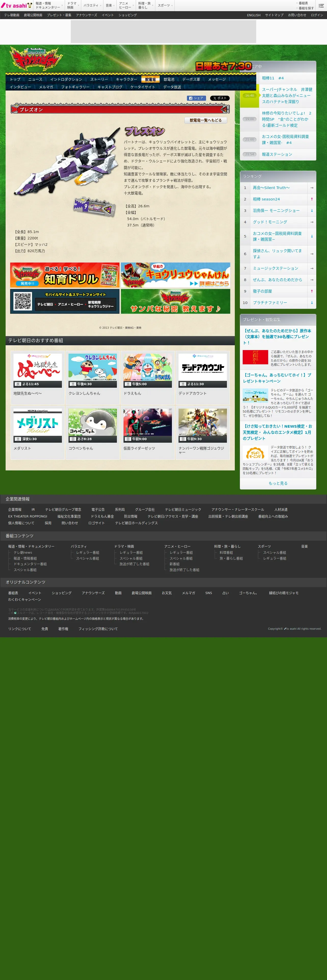Open the ストーリー tab
327x980 pixels.
(99, 80)
